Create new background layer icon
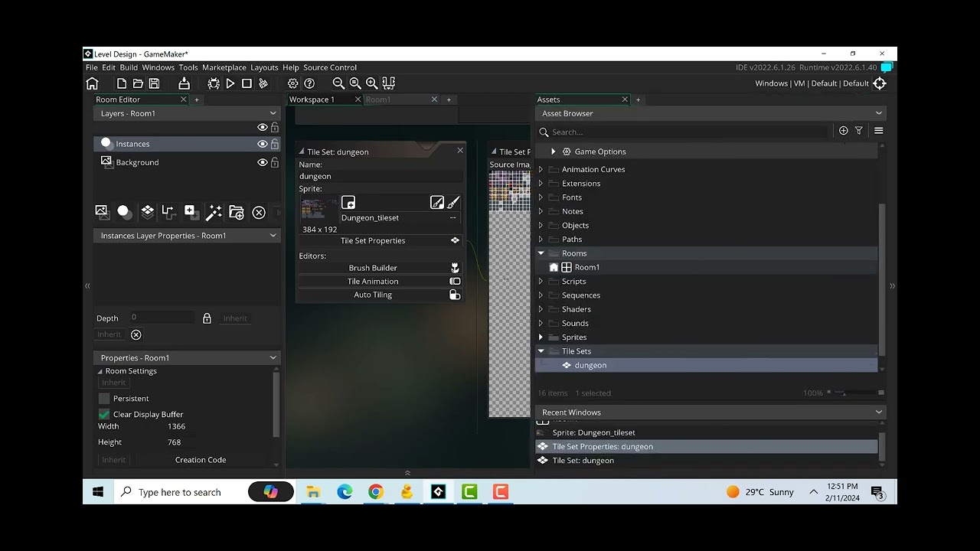This screenshot has width=980, height=551. [101, 212]
